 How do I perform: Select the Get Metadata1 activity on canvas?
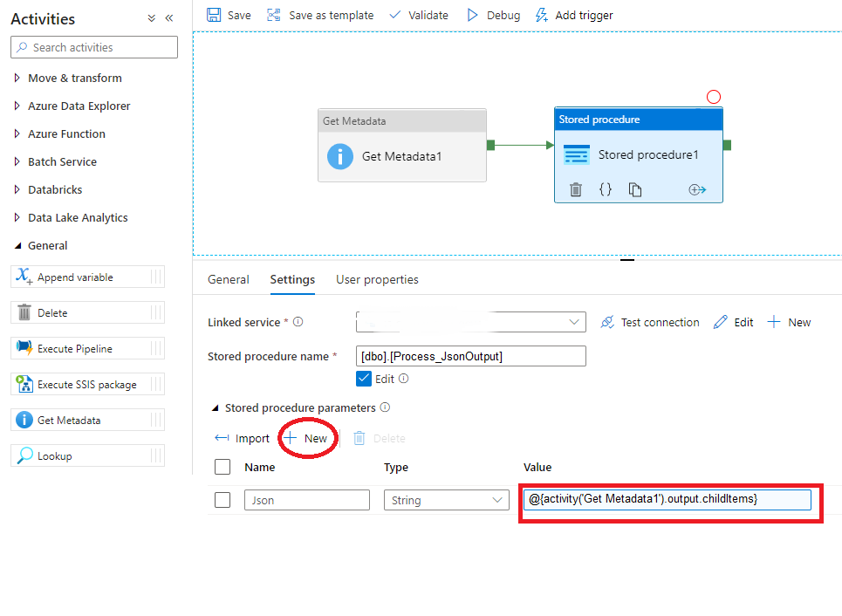pos(402,146)
